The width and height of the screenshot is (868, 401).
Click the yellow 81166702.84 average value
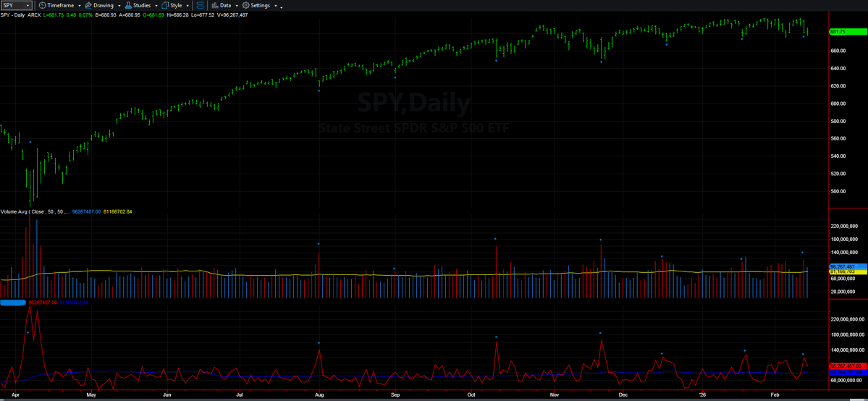[118, 211]
